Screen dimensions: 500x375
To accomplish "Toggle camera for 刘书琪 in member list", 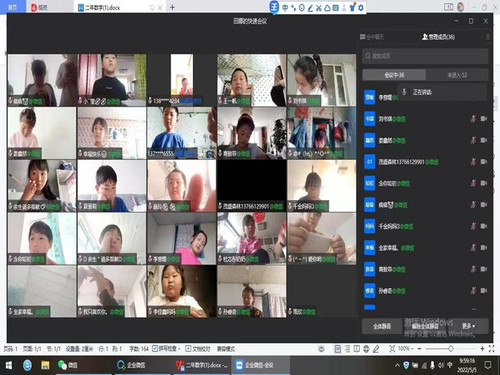I will point(483,119).
